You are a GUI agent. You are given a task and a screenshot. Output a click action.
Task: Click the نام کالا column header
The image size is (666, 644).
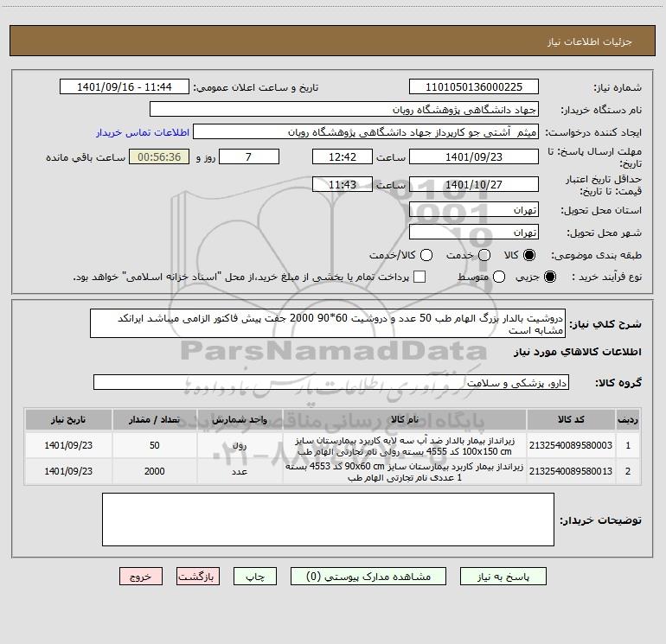[x=405, y=419]
